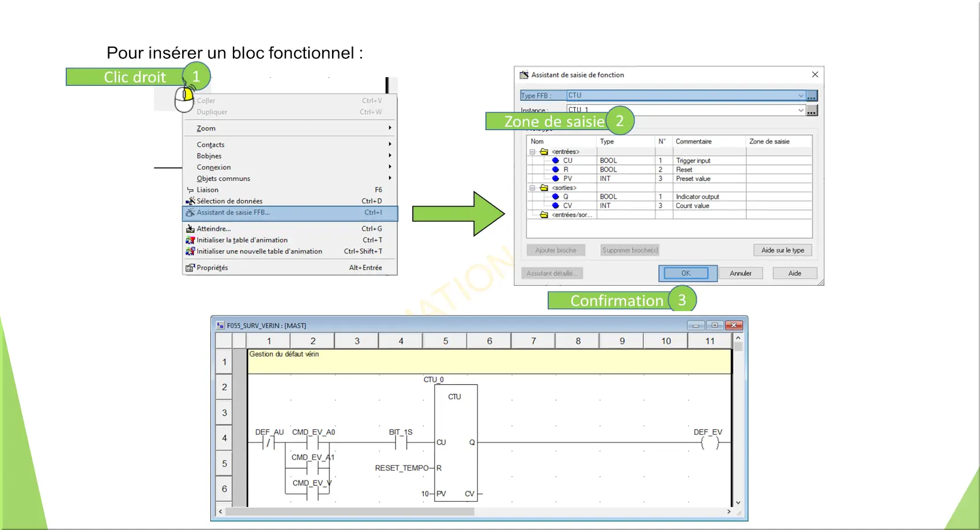Click the 'Preset value' comment cell
Screen dimensions: 980x530
pyautogui.click(x=709, y=179)
